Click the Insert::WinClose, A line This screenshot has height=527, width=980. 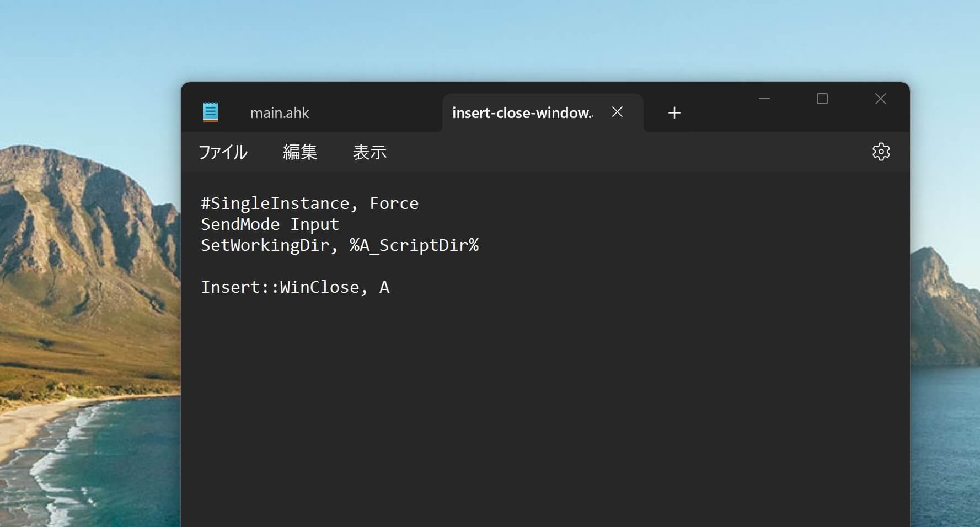pyautogui.click(x=295, y=287)
